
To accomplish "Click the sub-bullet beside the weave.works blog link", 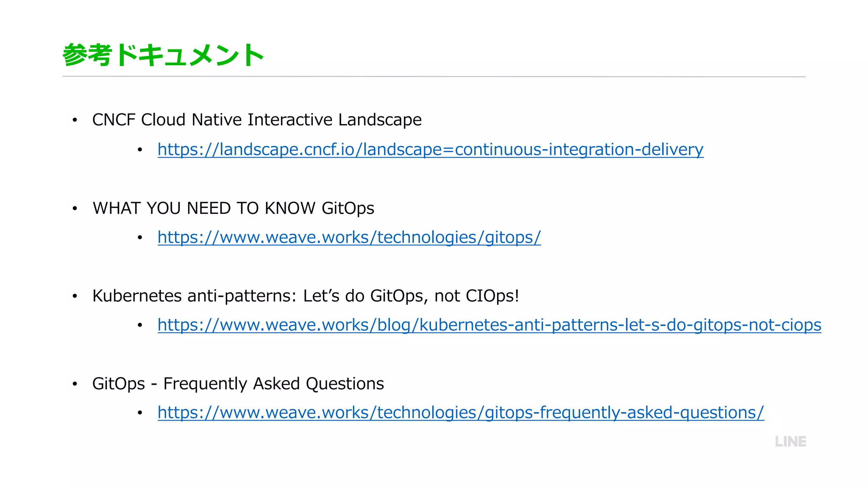I will 140,325.
